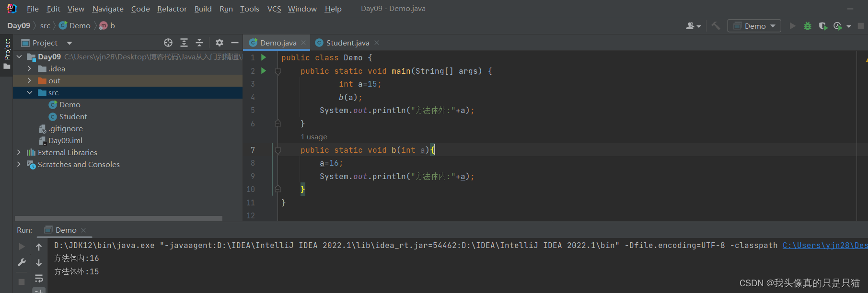Screen dimensions: 868x293
Task: Open the Tools menu
Action: click(249, 9)
